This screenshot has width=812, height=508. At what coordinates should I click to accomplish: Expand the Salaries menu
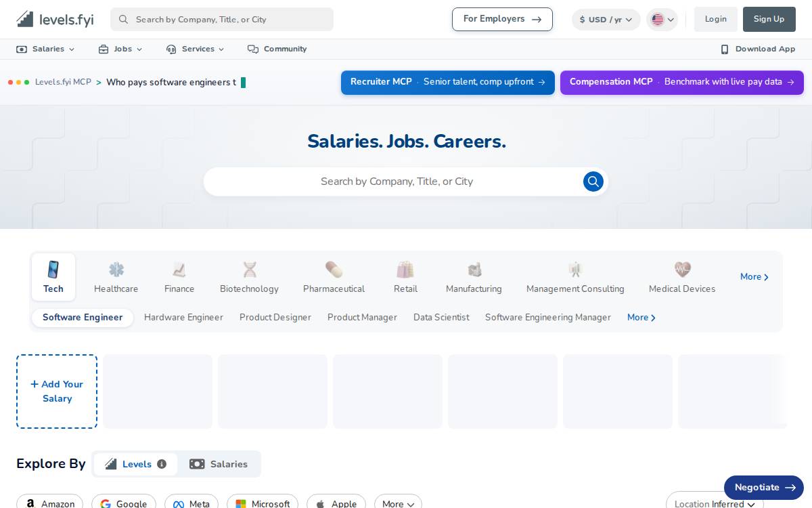45,49
